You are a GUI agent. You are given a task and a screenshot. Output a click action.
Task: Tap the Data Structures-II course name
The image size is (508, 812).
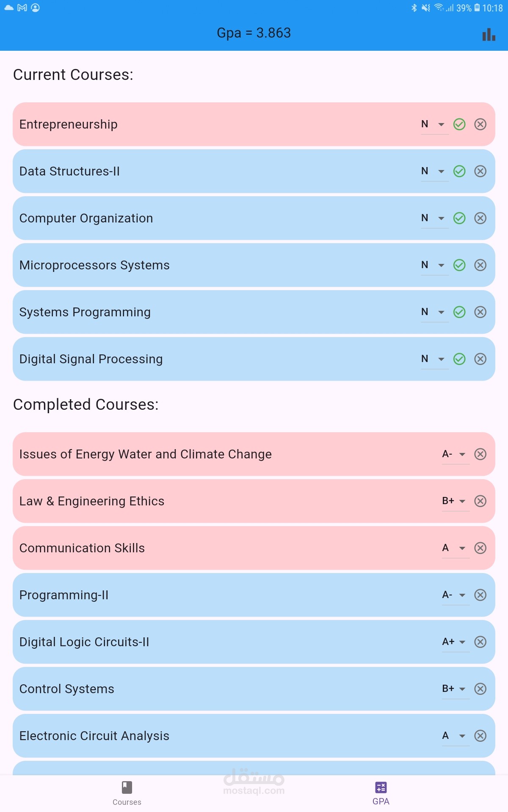pyautogui.click(x=70, y=171)
